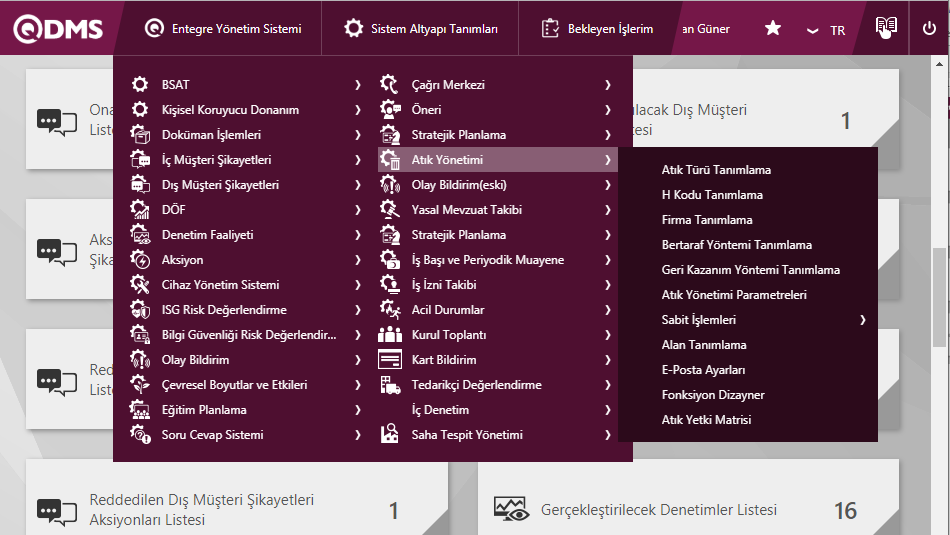Expand the Acil Durumlar submenu arrow

(x=607, y=310)
